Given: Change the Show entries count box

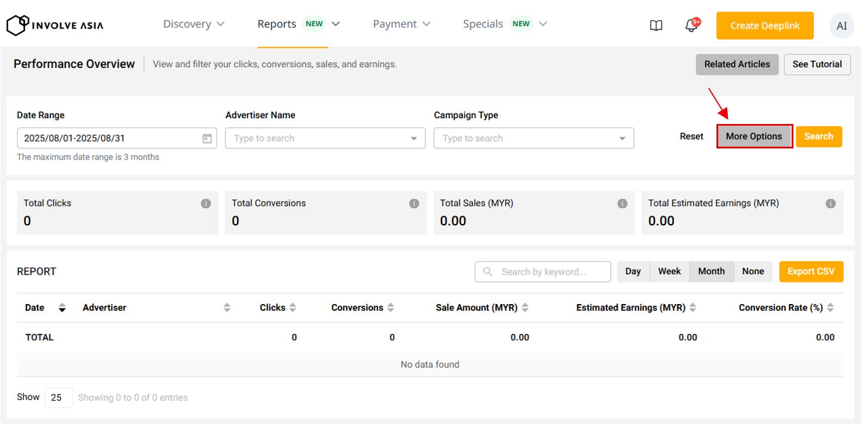Looking at the screenshot, I should (58, 398).
